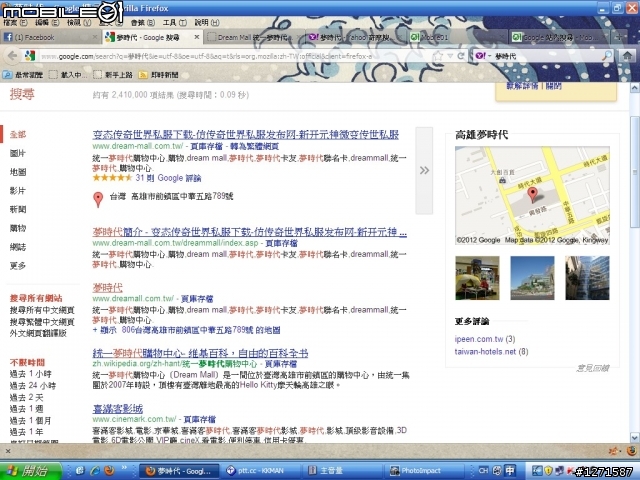The image size is (640, 480).
Task: Click the search magnifier in Yahoo search box
Action: click(x=607, y=56)
